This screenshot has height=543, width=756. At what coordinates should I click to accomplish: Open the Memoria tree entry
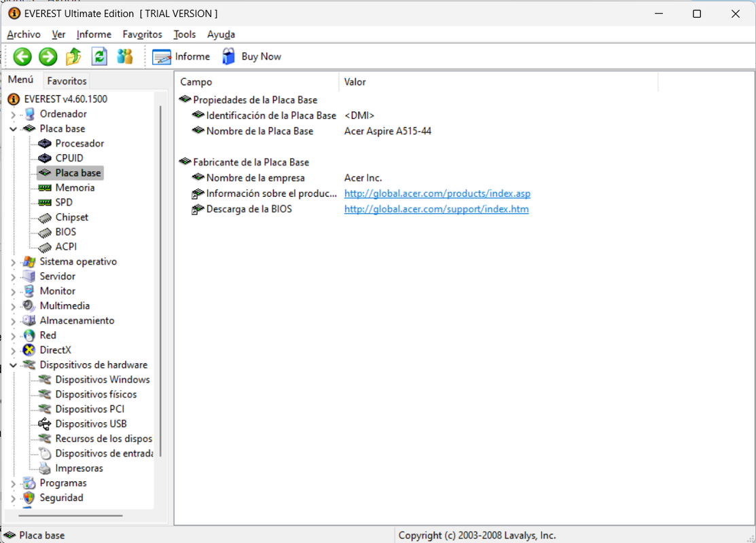[x=75, y=188]
